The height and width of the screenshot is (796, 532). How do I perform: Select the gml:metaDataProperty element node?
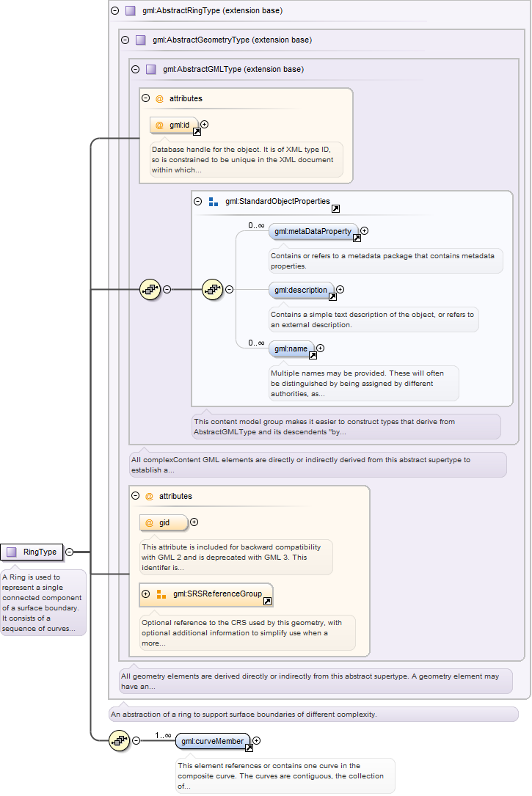click(314, 232)
